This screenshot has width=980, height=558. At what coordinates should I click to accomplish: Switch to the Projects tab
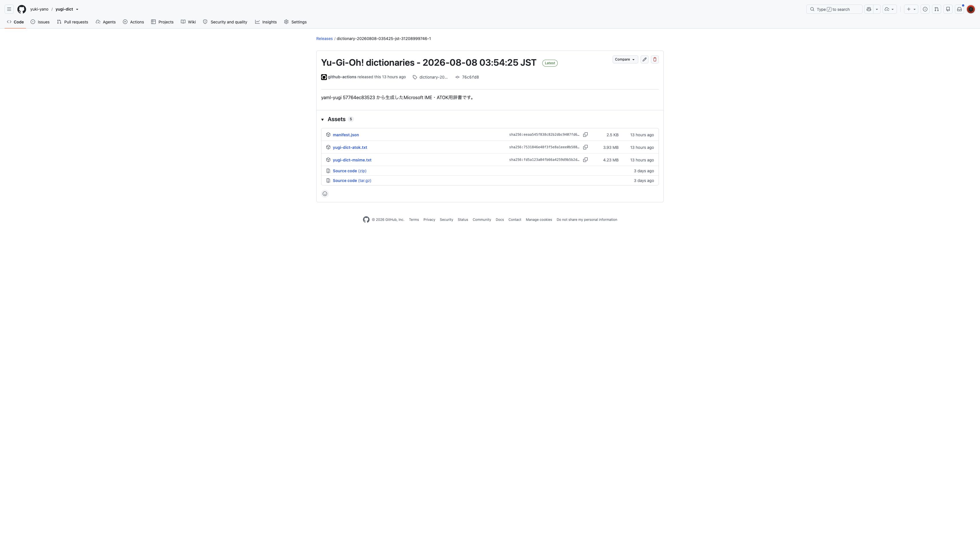[163, 22]
